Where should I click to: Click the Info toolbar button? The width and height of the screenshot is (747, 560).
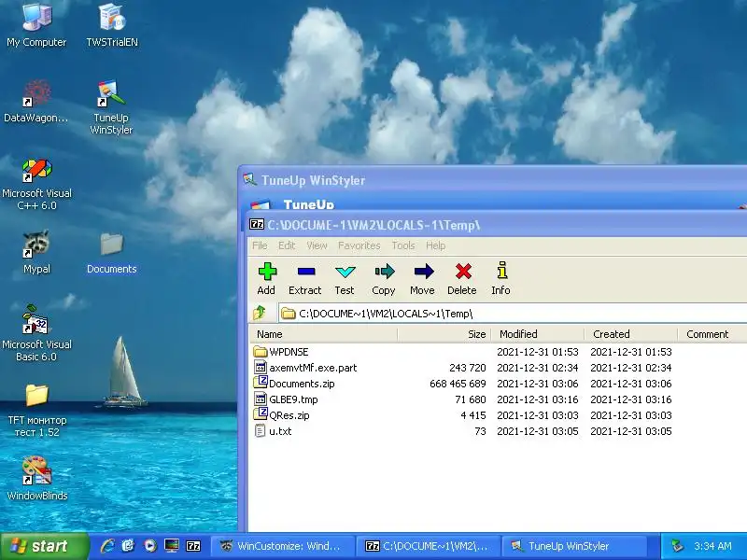tap(501, 279)
